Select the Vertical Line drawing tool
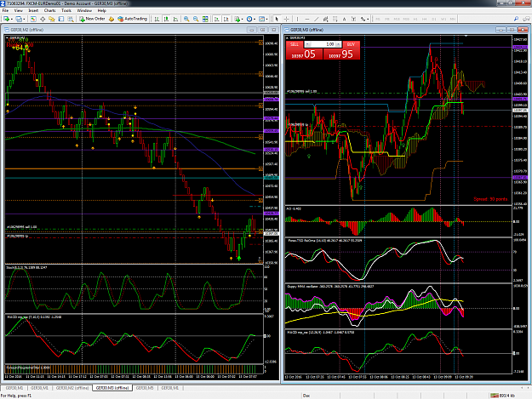532x399 pixels. 297,19
